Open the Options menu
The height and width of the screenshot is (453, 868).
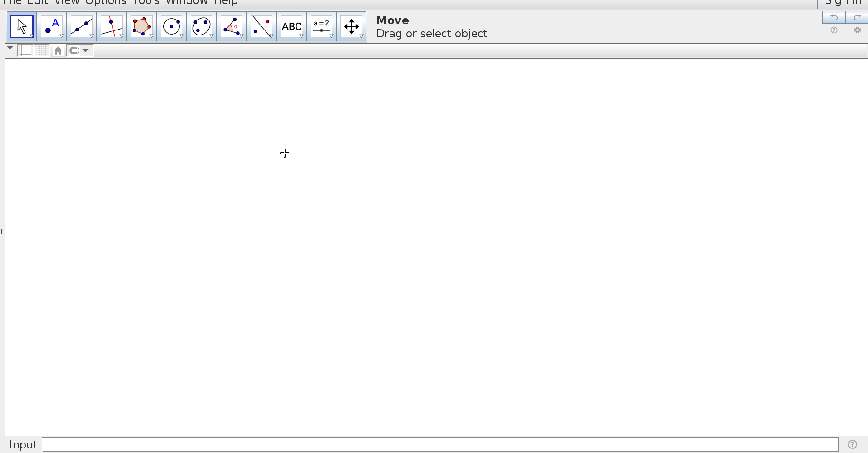pyautogui.click(x=106, y=2)
